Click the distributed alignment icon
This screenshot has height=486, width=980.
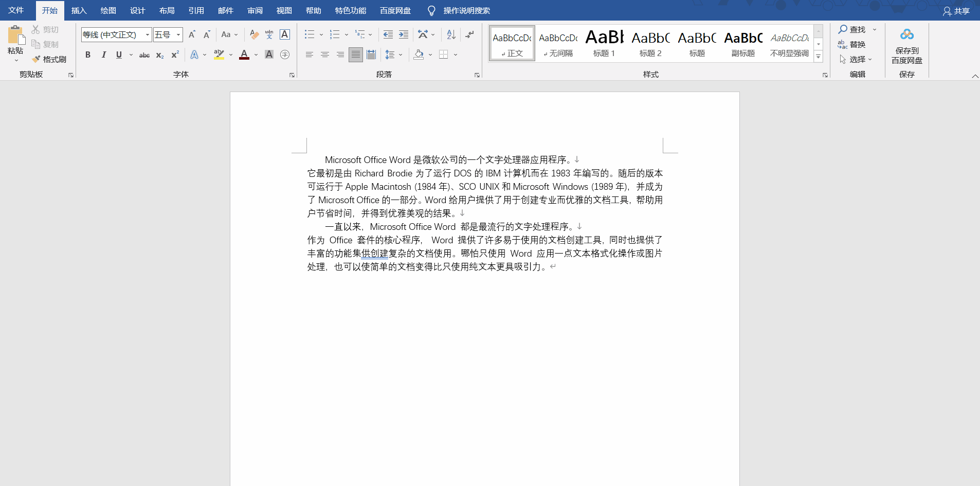click(x=371, y=55)
